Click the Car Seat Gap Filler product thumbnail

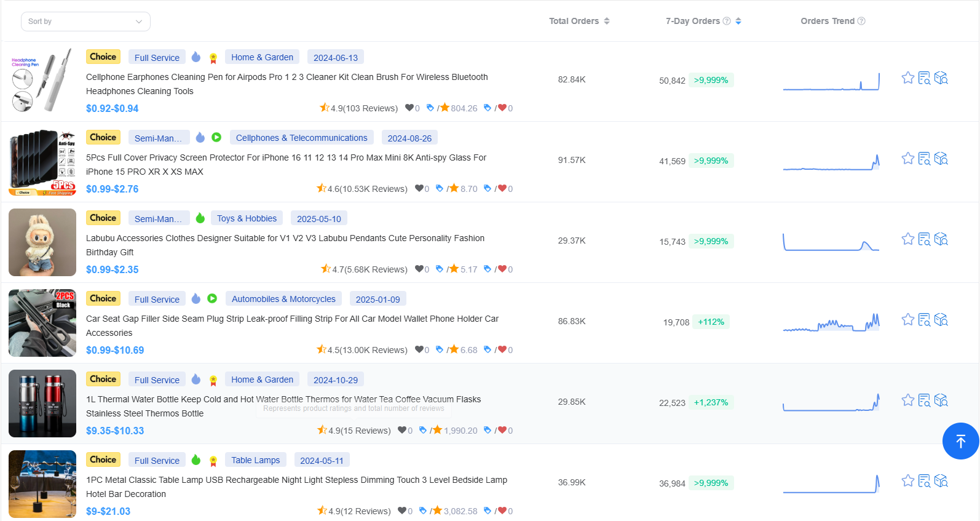point(42,323)
